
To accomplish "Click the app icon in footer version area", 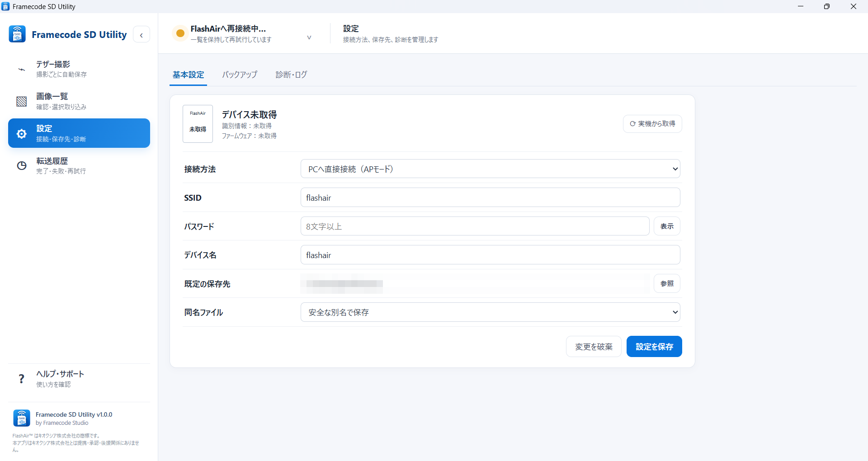I will [x=22, y=418].
